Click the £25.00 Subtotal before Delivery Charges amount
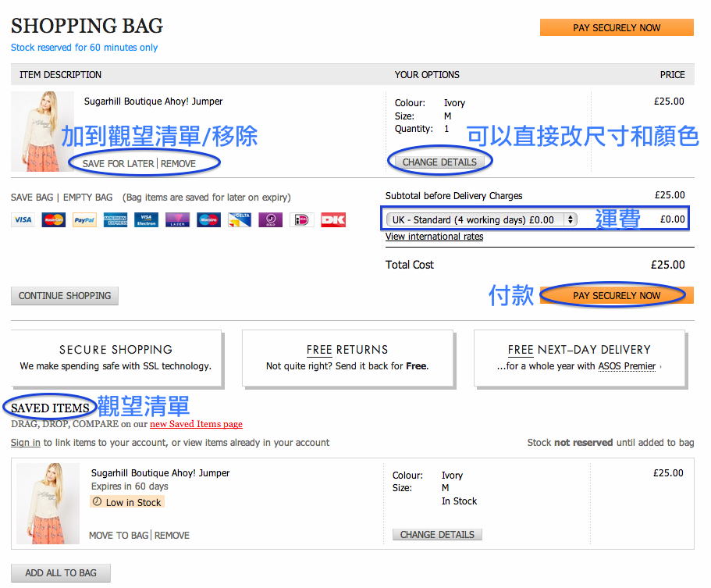Viewport: 711px width, 588px height. (x=670, y=195)
